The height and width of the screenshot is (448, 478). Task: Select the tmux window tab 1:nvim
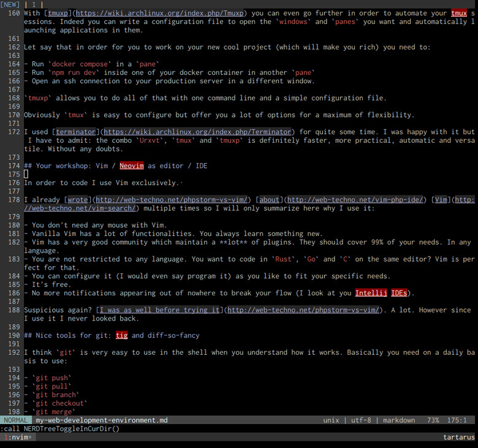[18, 437]
